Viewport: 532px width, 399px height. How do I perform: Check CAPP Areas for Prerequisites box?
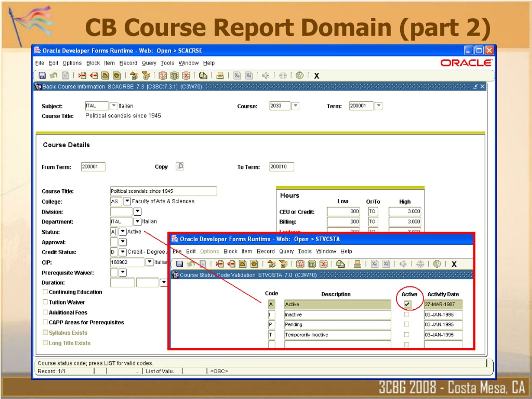[x=45, y=322]
